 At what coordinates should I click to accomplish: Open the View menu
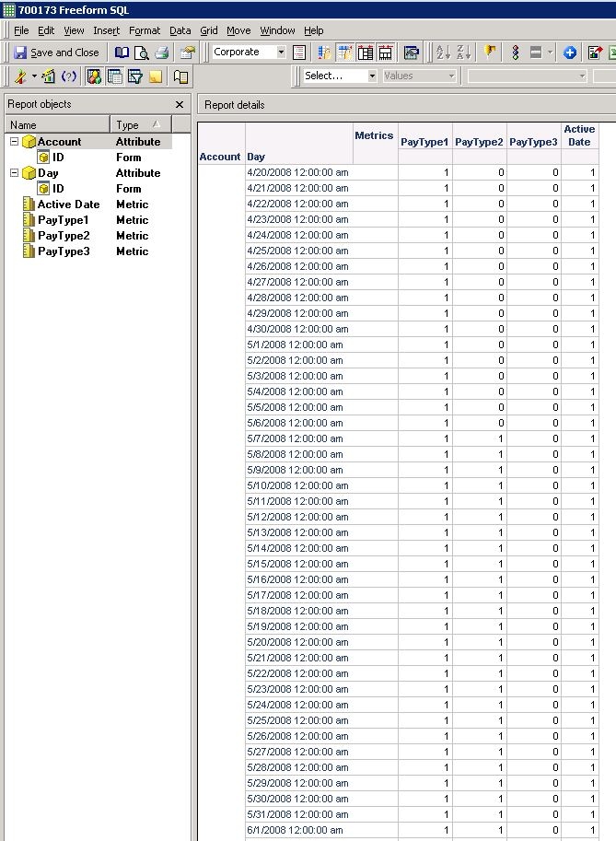74,30
